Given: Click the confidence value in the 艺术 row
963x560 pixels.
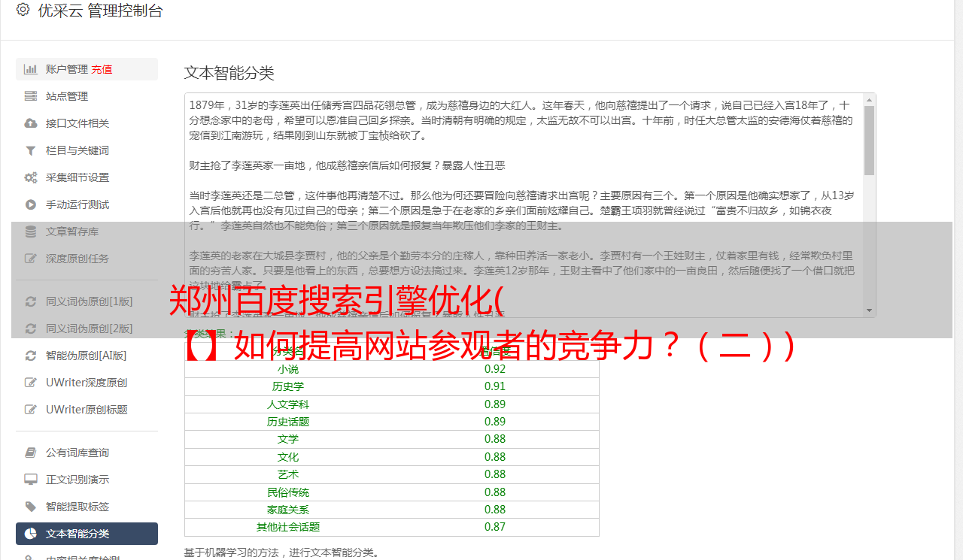Looking at the screenshot, I should click(x=495, y=474).
